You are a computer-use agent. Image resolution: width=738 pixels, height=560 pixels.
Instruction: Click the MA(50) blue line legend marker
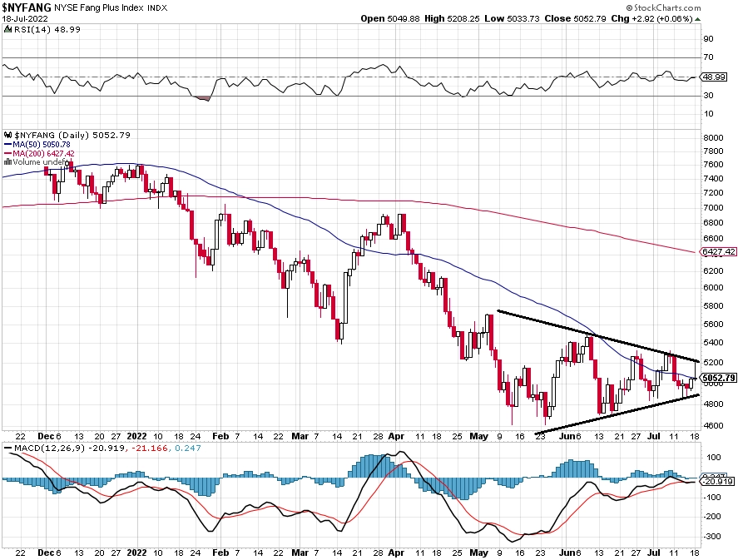(8, 145)
